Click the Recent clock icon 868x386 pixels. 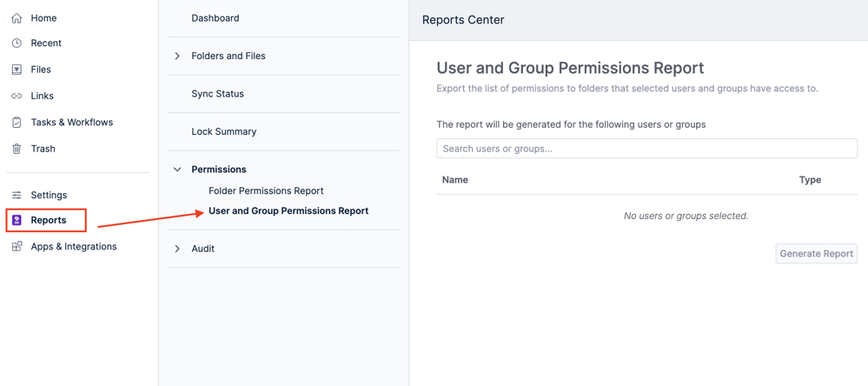point(17,43)
